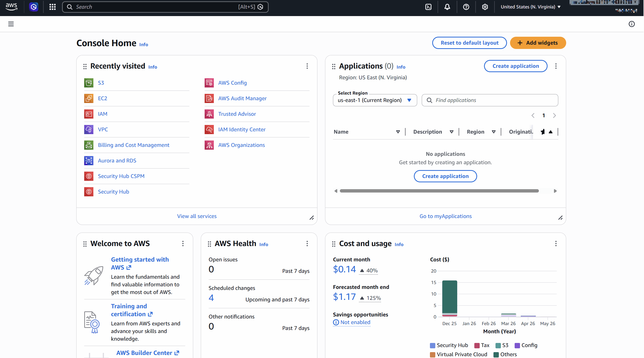Go to next applications page

tap(554, 116)
